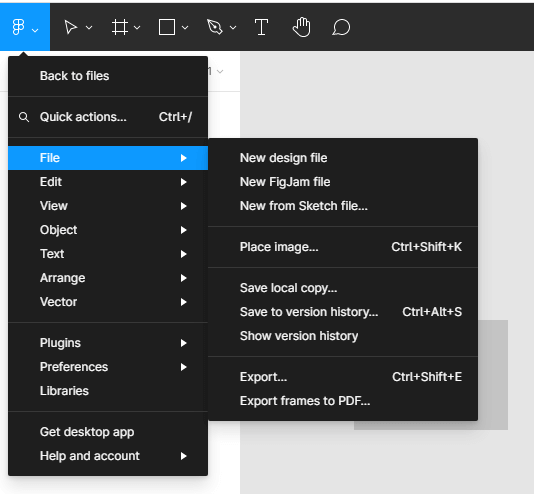
Task: Open the Plugins submenu
Action: click(x=108, y=343)
